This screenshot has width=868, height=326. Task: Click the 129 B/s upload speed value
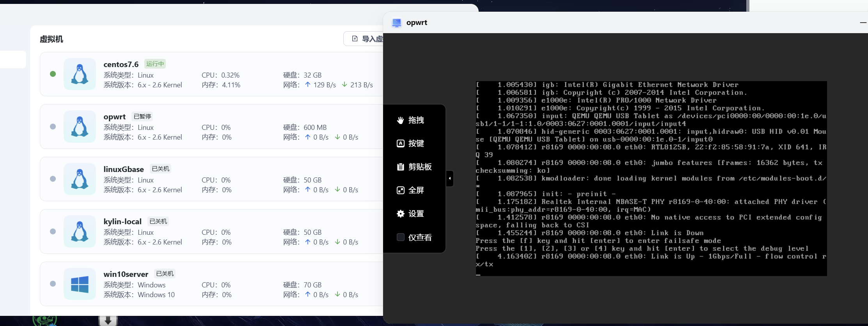[x=325, y=85]
